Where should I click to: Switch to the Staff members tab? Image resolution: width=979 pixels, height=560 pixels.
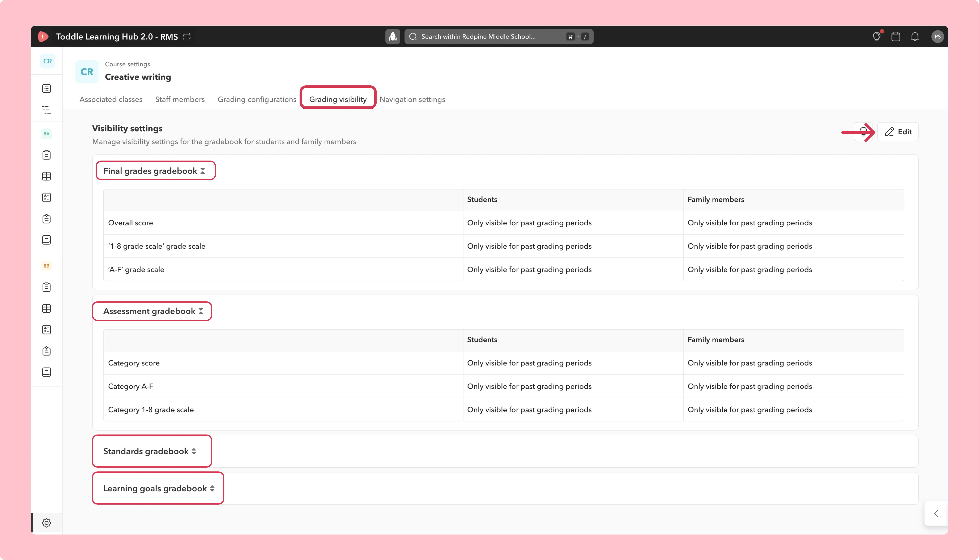tap(180, 100)
